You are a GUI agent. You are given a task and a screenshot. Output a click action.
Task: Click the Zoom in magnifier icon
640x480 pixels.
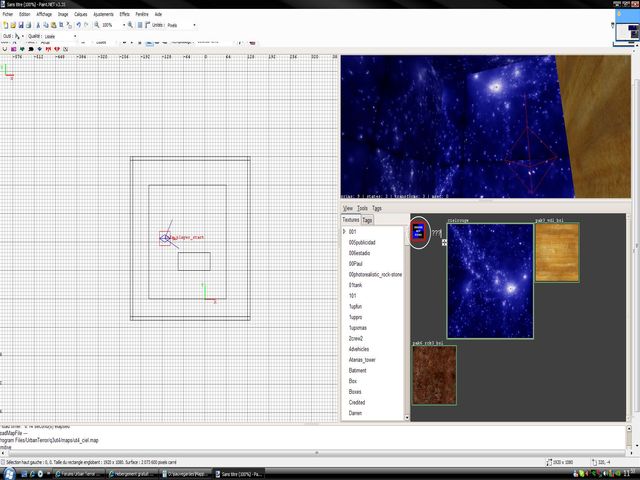(128, 25)
